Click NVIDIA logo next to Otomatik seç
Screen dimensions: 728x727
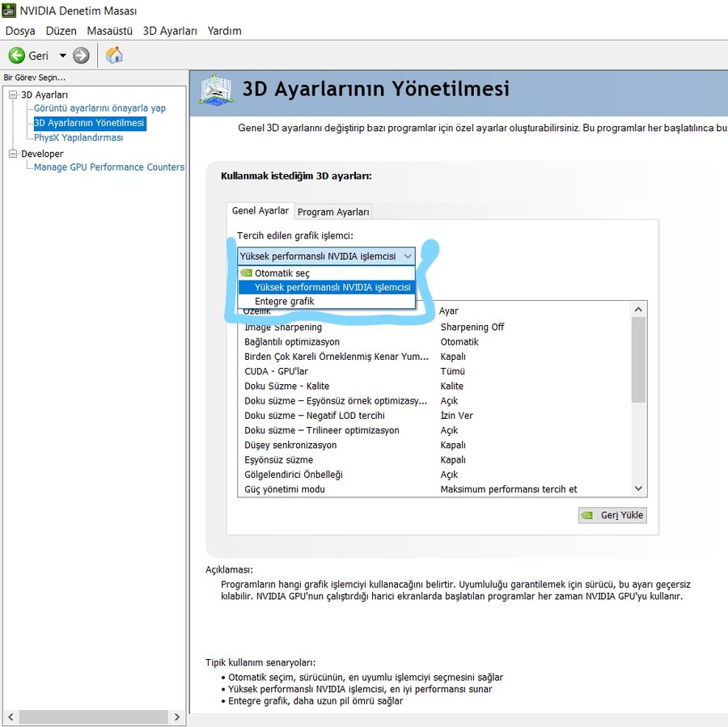point(246,273)
